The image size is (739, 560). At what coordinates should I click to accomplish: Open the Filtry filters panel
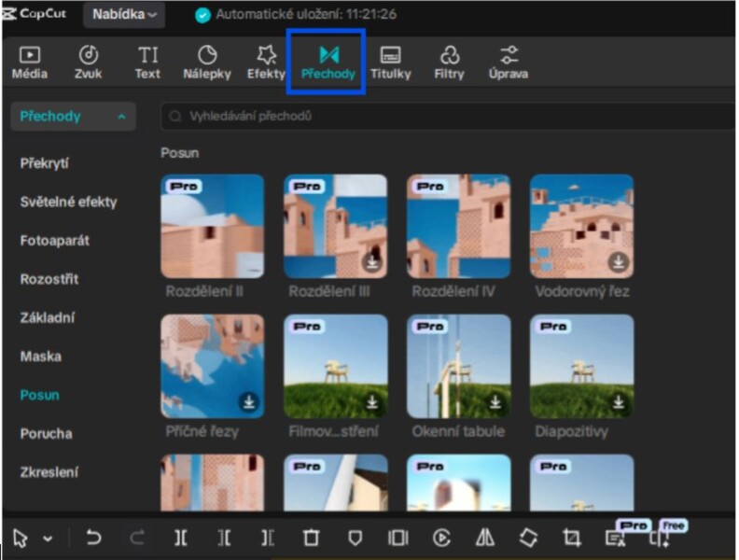pos(449,62)
